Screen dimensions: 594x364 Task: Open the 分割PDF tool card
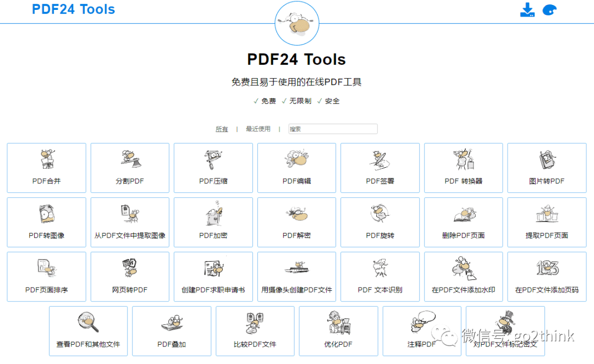click(x=130, y=168)
